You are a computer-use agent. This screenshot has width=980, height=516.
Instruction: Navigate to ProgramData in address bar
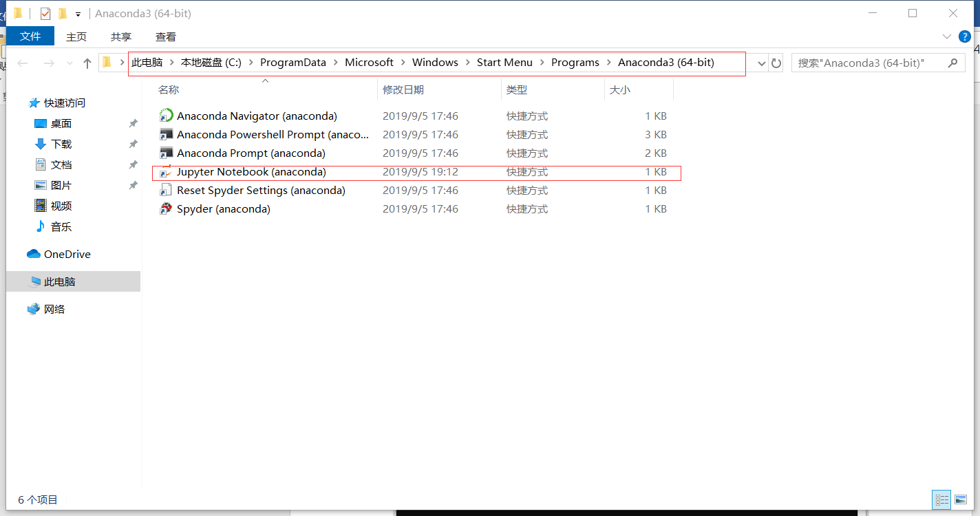click(x=293, y=63)
